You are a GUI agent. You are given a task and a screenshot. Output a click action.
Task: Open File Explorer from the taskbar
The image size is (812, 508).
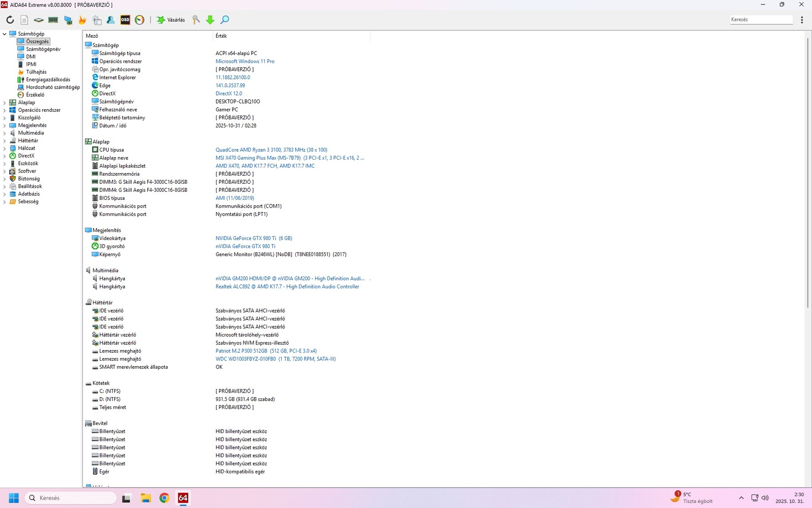[145, 498]
